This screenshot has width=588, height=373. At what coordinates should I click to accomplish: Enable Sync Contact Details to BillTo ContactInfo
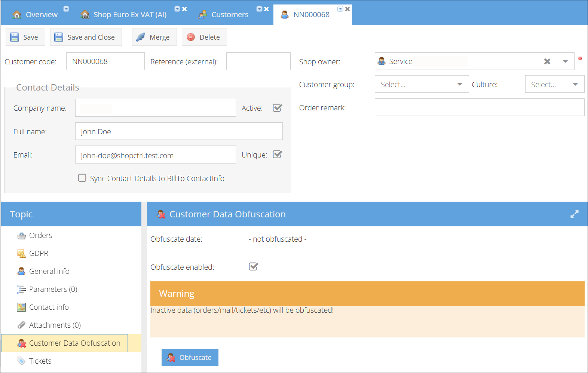[82, 178]
